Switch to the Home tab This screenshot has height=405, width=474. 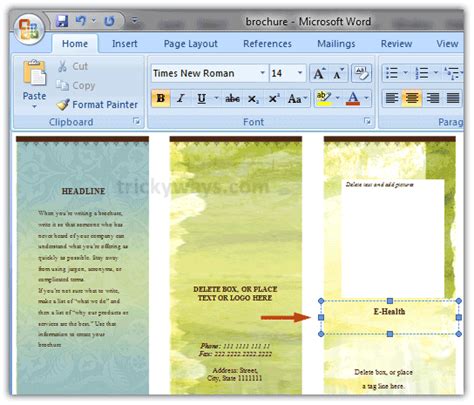point(75,44)
